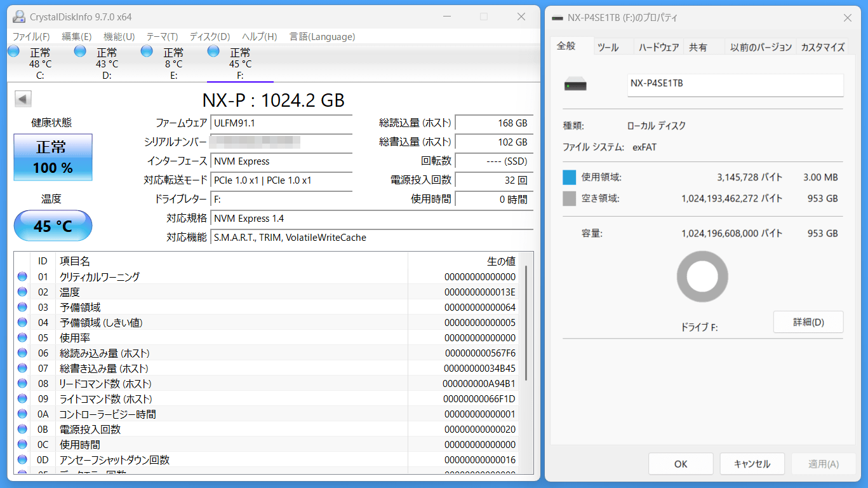The width and height of the screenshot is (868, 488).
Task: Click the status orb of the 電源投入回数 row 0B
Action: click(x=22, y=429)
